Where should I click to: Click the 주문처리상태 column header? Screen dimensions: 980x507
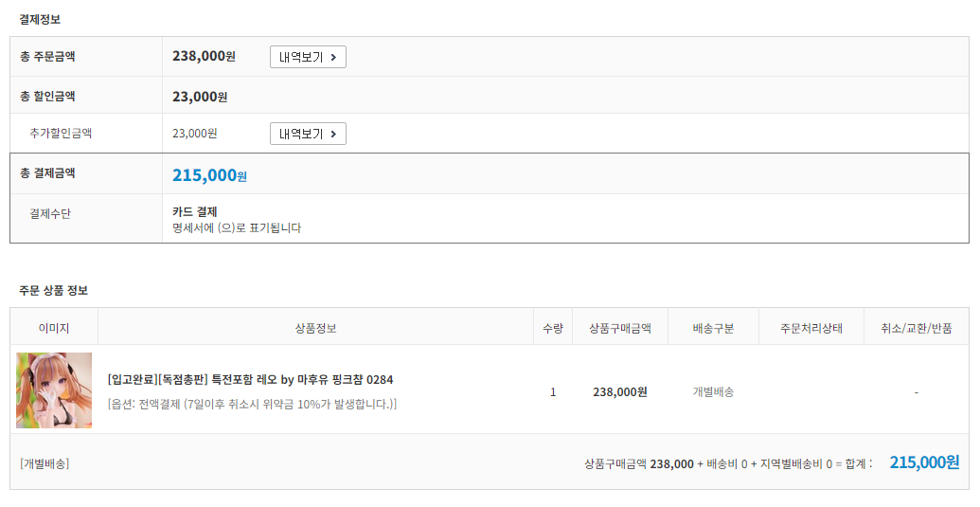[811, 328]
